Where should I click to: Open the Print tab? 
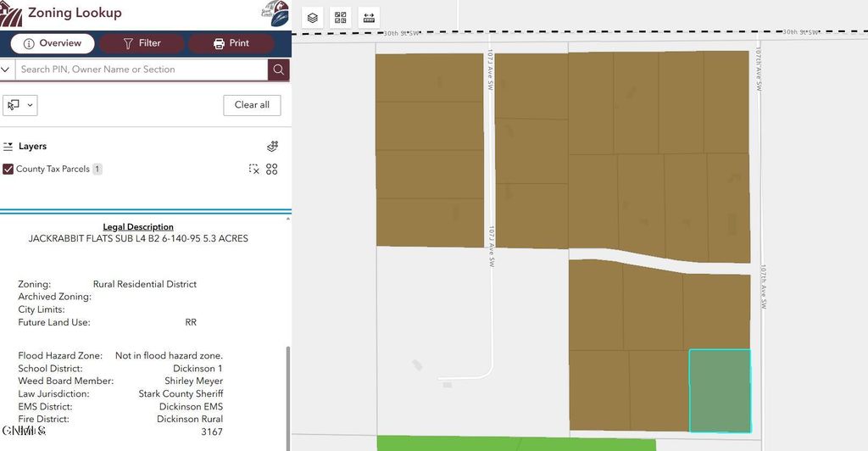(231, 43)
